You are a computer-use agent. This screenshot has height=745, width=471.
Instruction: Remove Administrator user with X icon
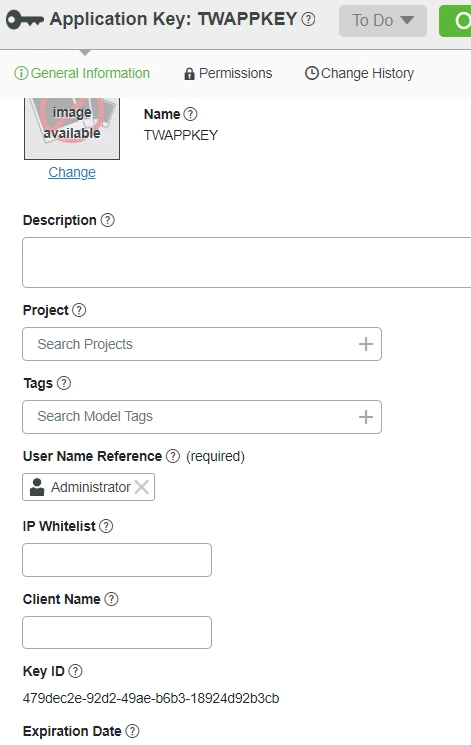point(142,487)
